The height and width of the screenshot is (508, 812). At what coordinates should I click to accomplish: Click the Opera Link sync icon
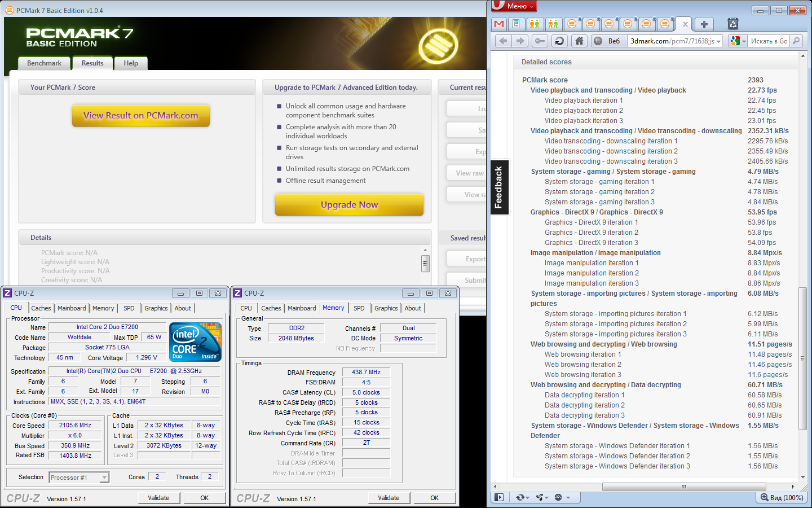pyautogui.click(x=520, y=497)
